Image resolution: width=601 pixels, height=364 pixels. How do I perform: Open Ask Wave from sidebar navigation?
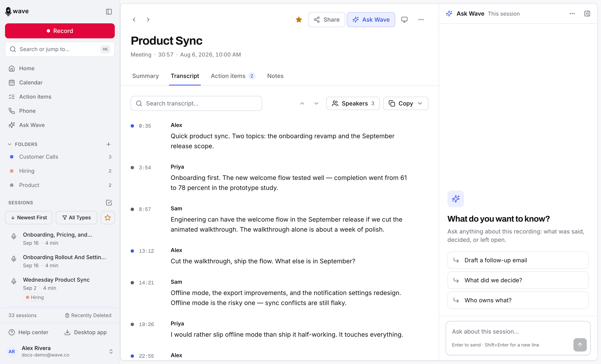click(x=60, y=125)
